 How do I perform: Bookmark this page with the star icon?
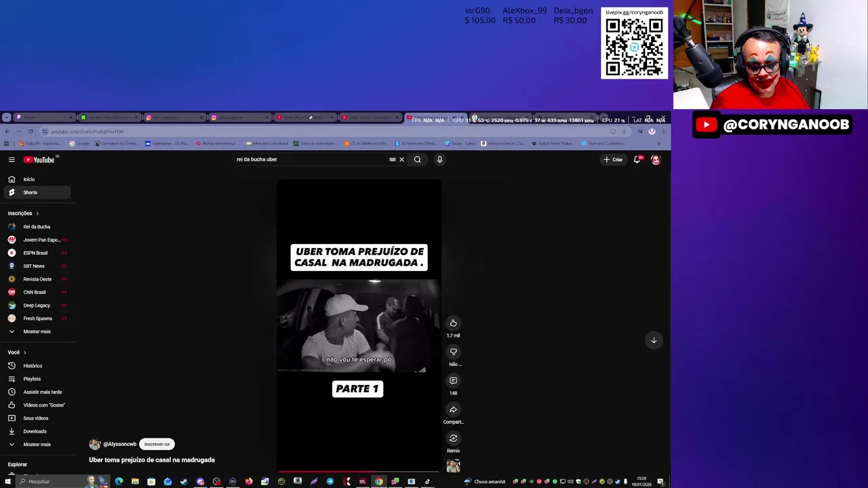pos(624,131)
